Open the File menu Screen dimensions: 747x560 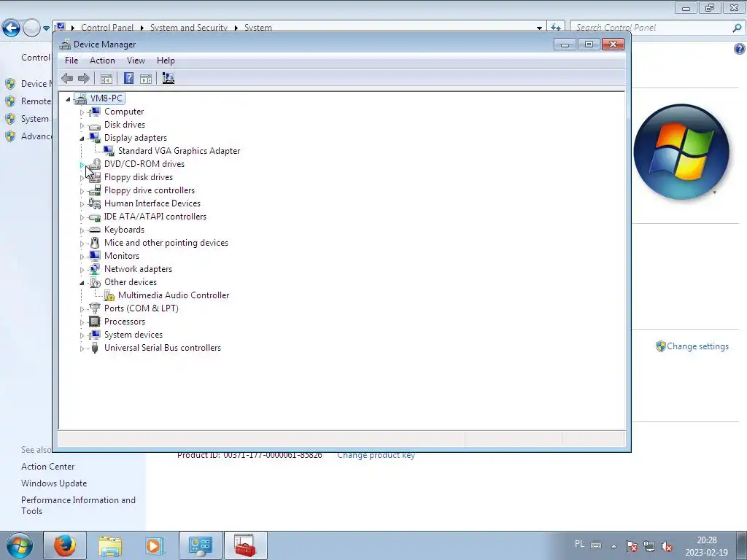pos(71,61)
